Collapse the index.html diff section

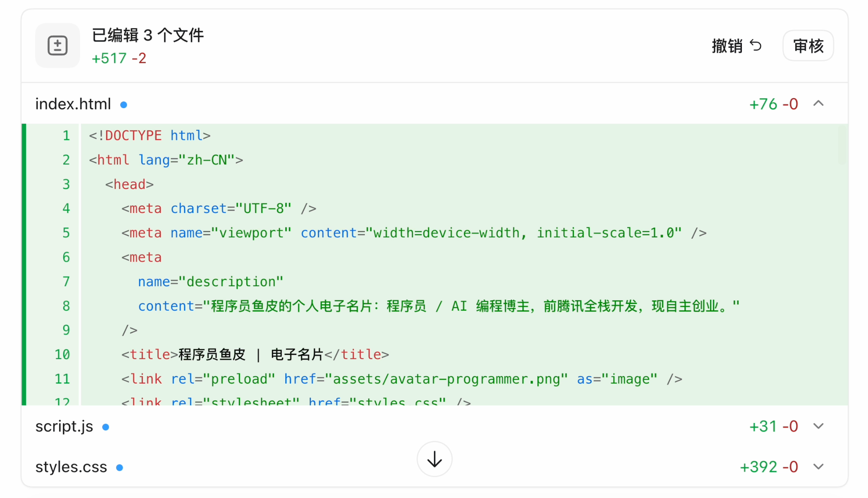tap(818, 104)
